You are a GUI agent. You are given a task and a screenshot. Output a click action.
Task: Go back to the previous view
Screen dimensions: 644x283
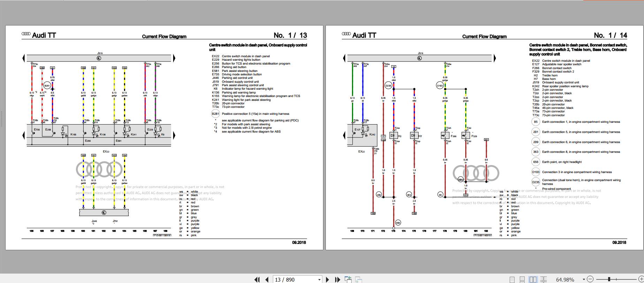pyautogui.click(x=348, y=280)
